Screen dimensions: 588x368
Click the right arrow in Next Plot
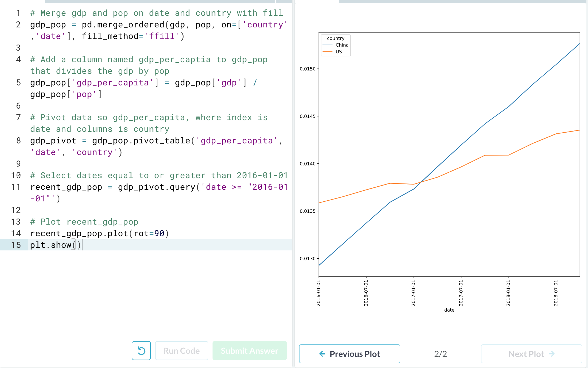552,354
